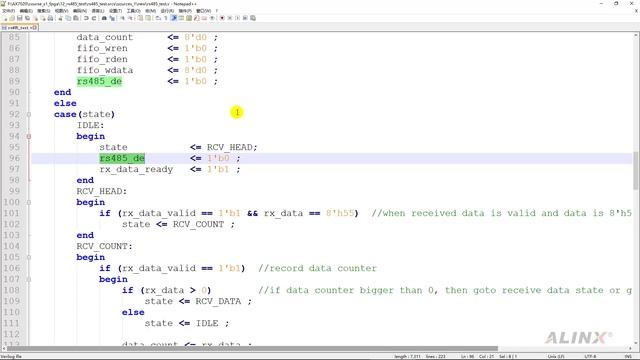Click the vertical scrollbar thumb
Viewport: 640px width, 360px height.
(636, 170)
